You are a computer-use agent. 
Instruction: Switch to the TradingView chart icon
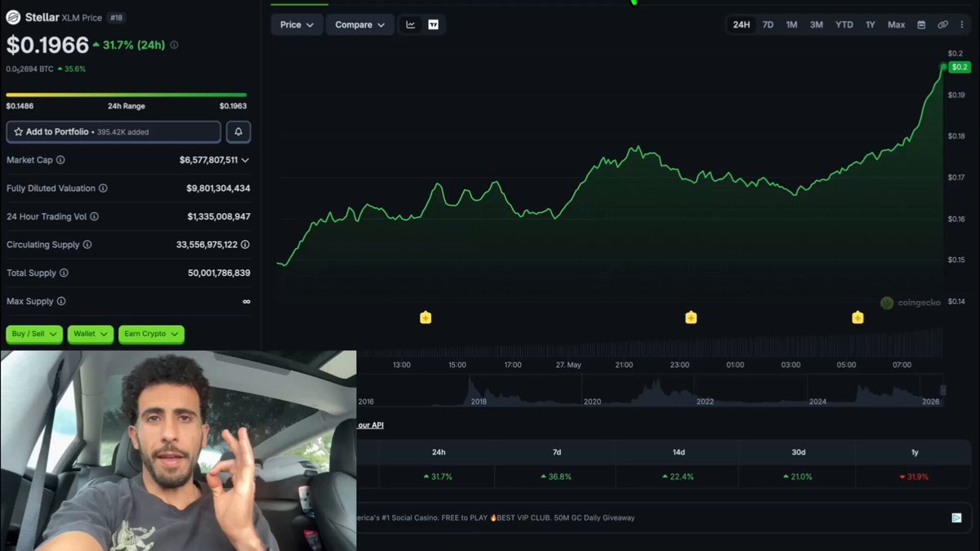[x=434, y=24]
